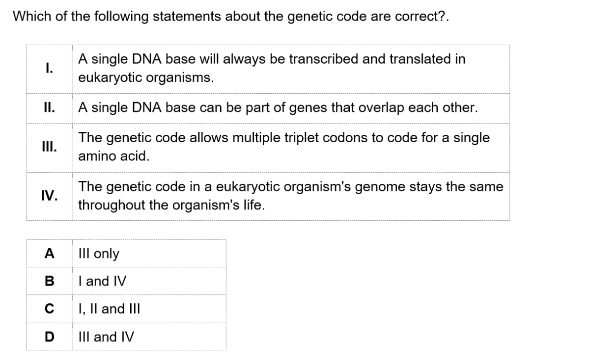Click statement about genome staying the same

coord(291,196)
